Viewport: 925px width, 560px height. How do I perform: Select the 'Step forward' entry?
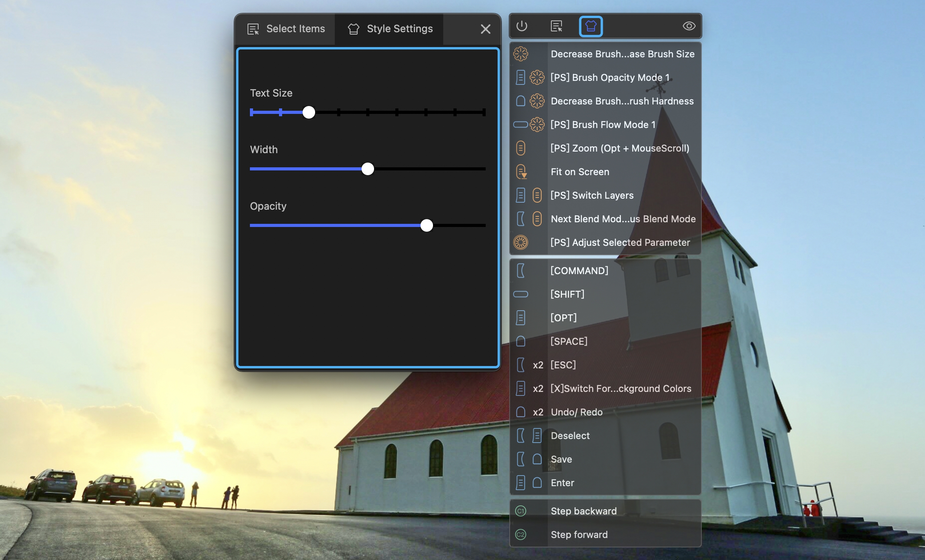(606, 534)
